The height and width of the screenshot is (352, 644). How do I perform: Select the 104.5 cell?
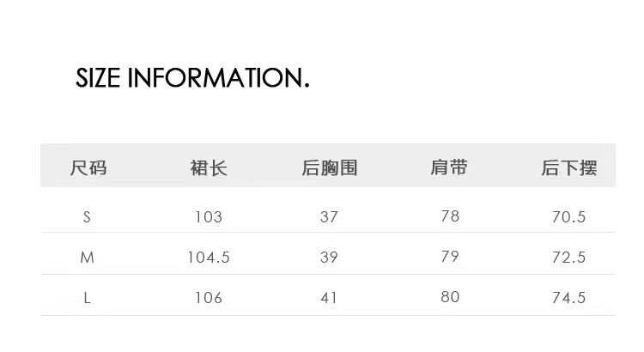[x=209, y=258]
